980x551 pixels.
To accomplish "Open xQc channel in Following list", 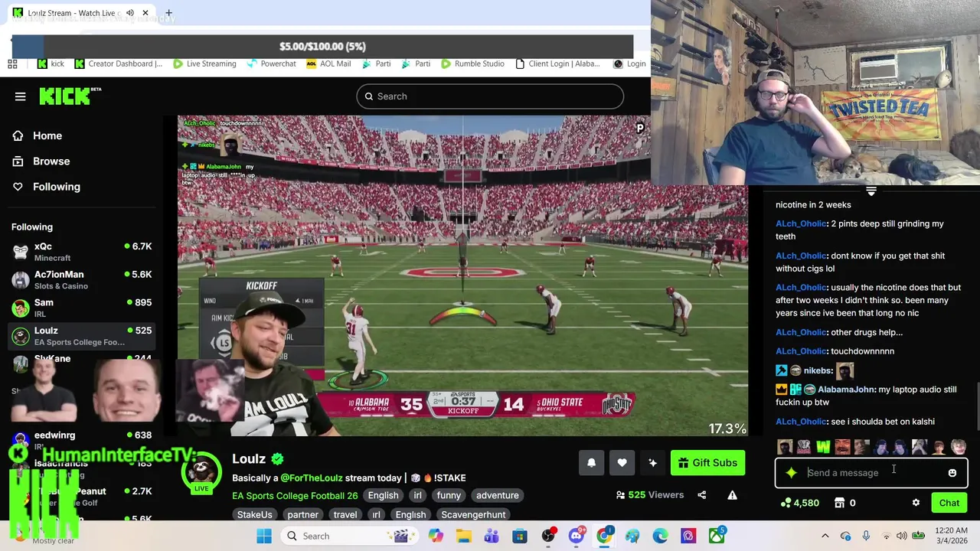I will 82,252.
